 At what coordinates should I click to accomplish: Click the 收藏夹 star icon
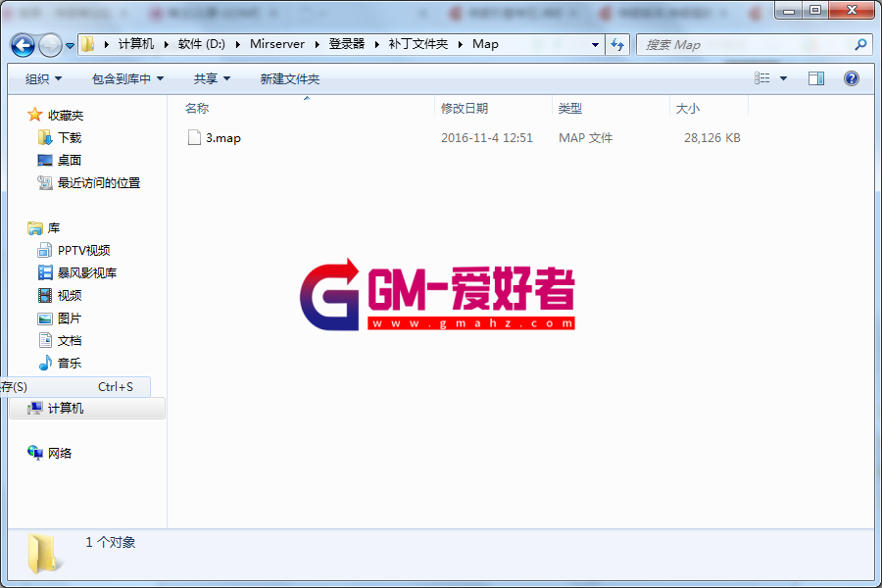(35, 115)
